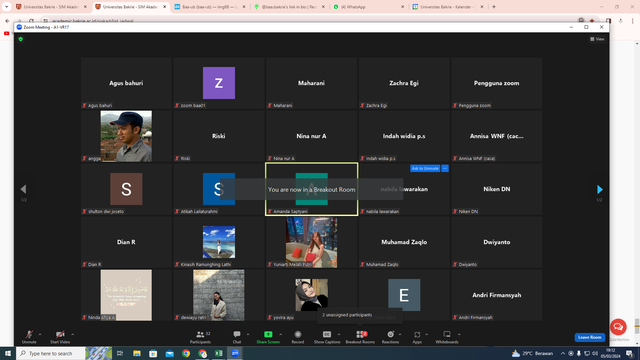Toggle Show Captions button
Screen dimensions: 640x360
coord(327,337)
